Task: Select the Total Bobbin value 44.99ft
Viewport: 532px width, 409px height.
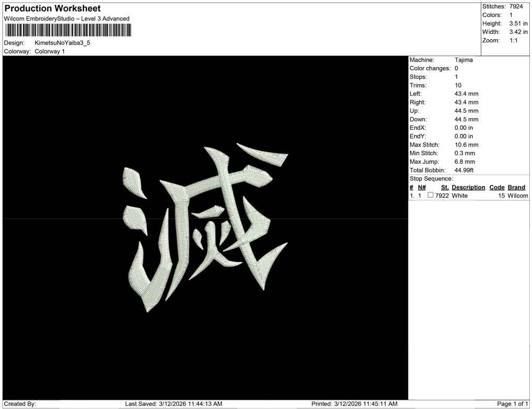Action: 464,170
